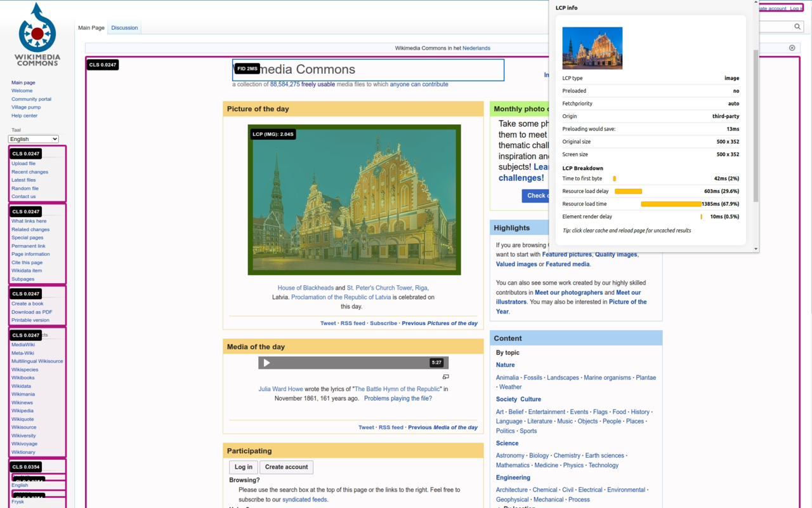Image resolution: width=812 pixels, height=508 pixels.
Task: Open the English language dropdown
Action: pyautogui.click(x=32, y=138)
